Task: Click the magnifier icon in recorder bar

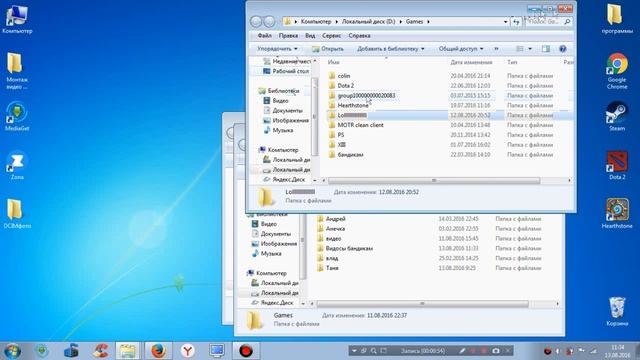Action: click(x=373, y=351)
